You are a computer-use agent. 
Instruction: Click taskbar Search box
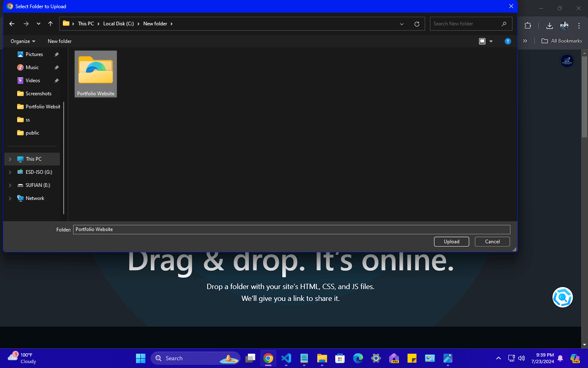(x=196, y=358)
